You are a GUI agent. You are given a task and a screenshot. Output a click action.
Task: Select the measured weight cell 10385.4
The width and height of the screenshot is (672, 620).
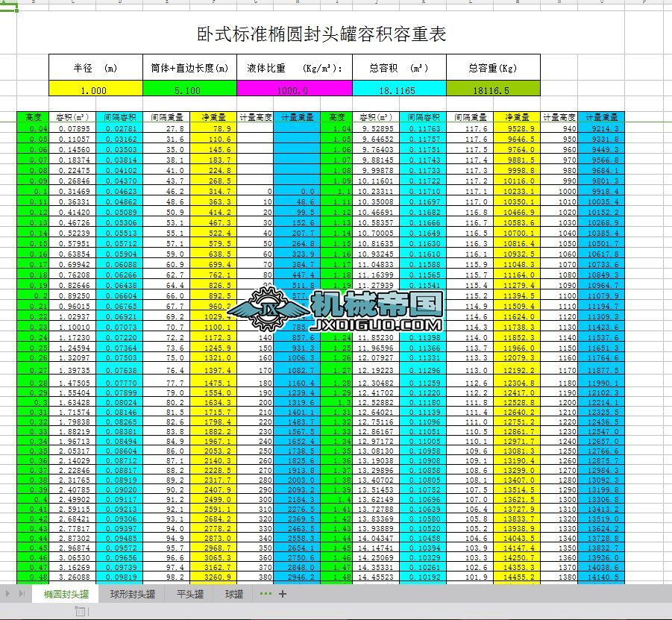601,233
